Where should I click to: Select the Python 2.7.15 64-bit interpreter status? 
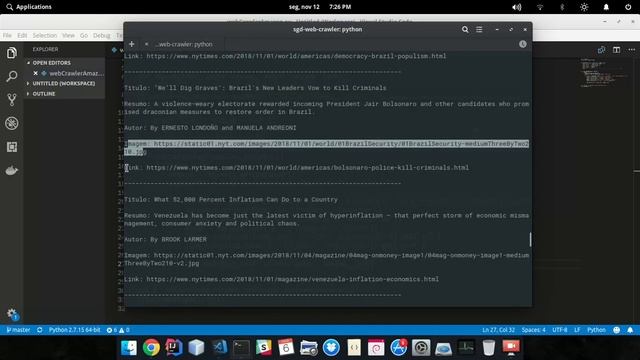[x=74, y=330]
